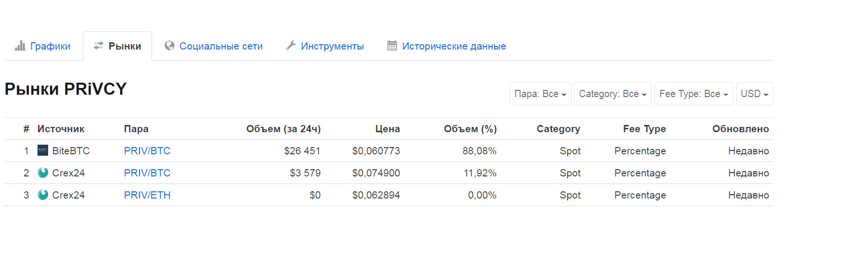Click the Category column header
868x274 pixels.
point(558,129)
